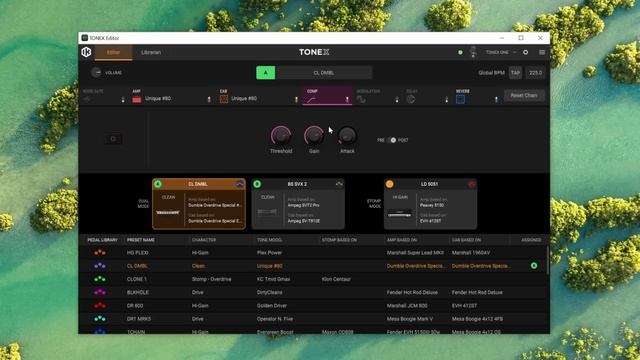The image size is (640, 360).
Task: Click the blue Reverb block icon
Action: pos(460,99)
